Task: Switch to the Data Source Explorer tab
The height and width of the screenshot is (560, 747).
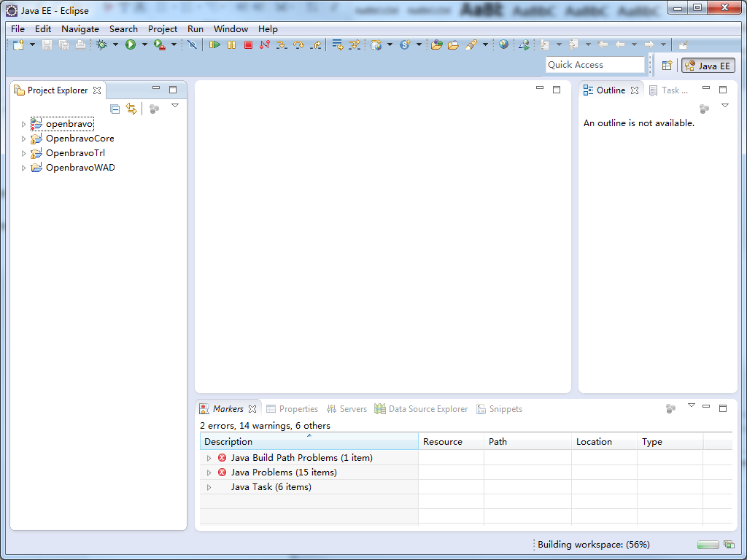Action: coord(421,409)
